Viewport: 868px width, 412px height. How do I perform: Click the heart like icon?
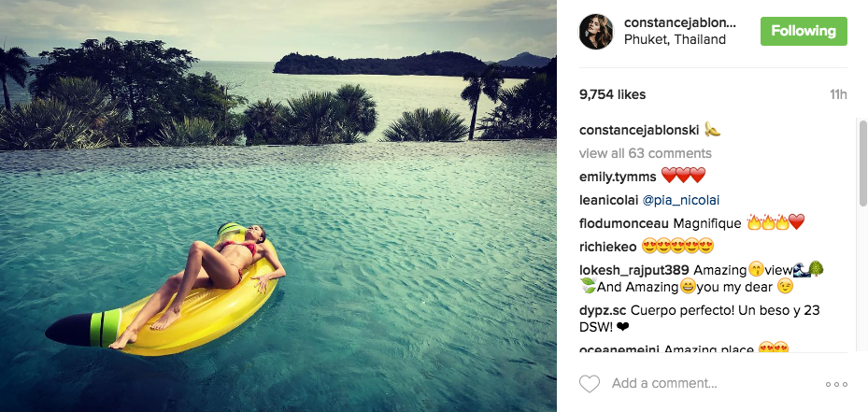(x=589, y=384)
